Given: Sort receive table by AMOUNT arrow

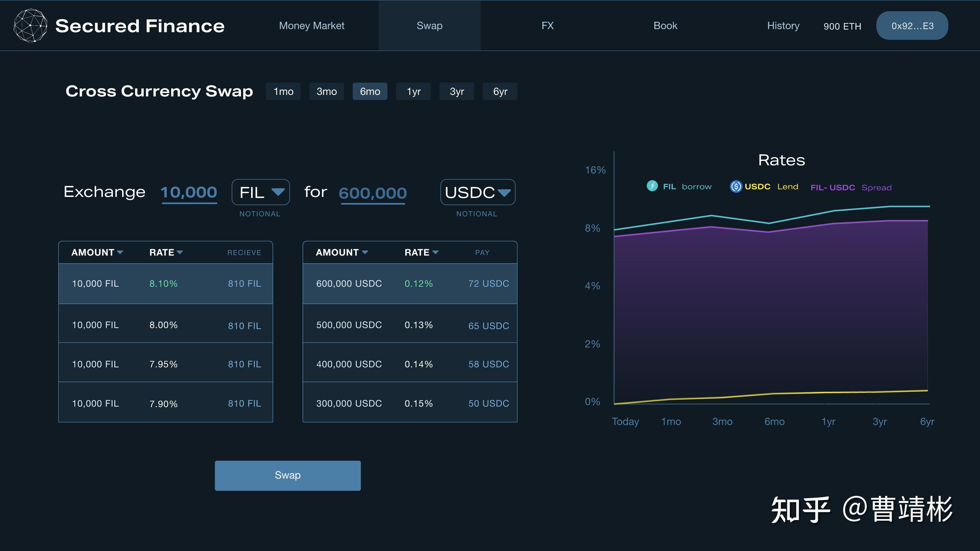Looking at the screenshot, I should pos(120,252).
